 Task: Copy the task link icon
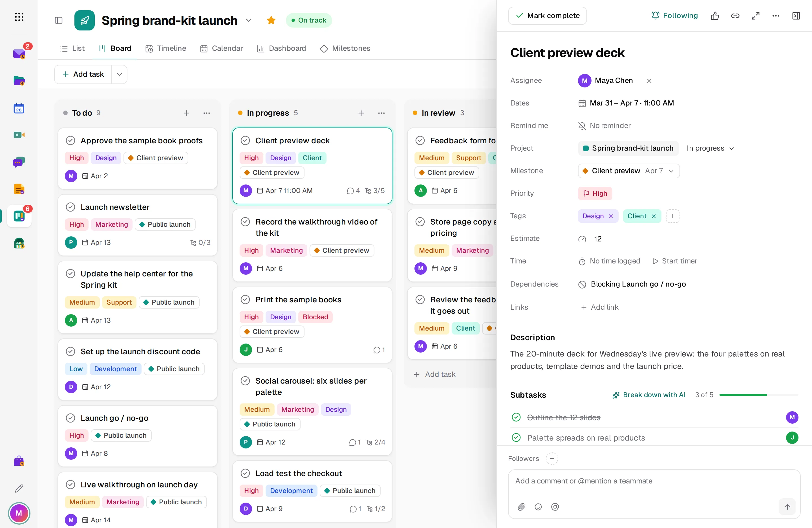[x=735, y=16]
